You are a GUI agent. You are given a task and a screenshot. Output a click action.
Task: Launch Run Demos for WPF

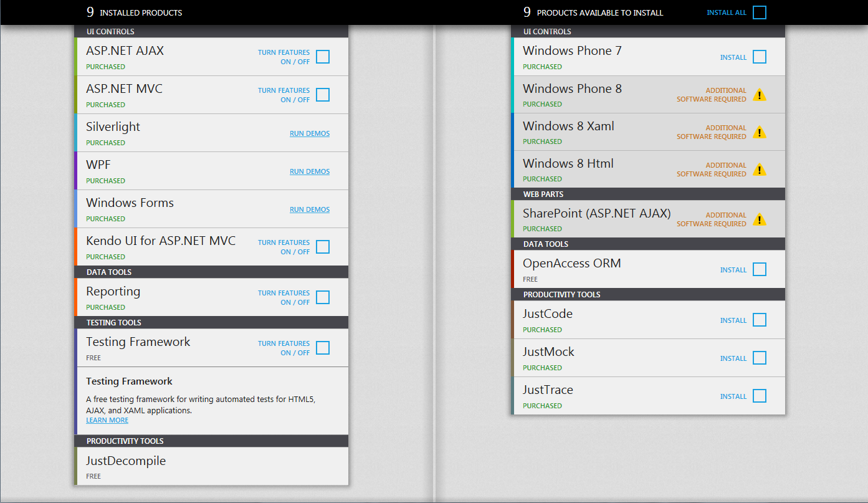(310, 171)
